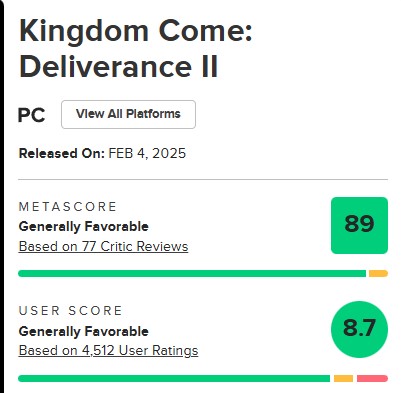
Task: Click the red segment of user score bar
Action: (x=372, y=379)
